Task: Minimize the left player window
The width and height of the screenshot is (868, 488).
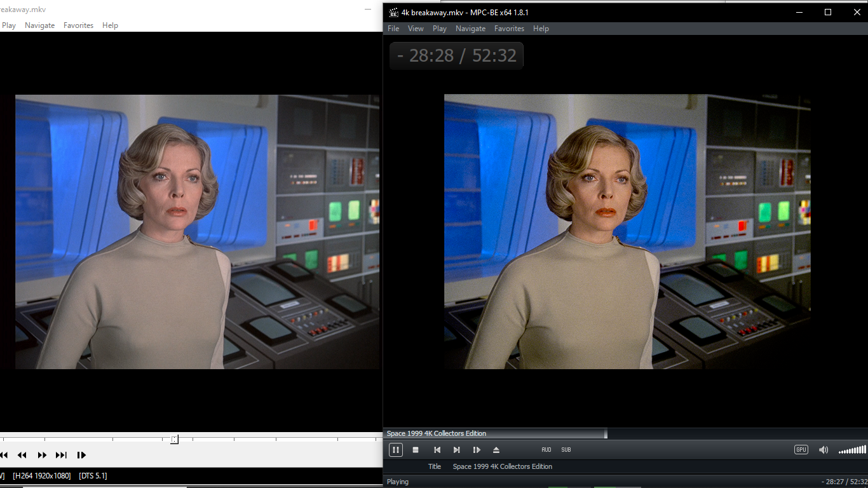Action: [x=368, y=10]
